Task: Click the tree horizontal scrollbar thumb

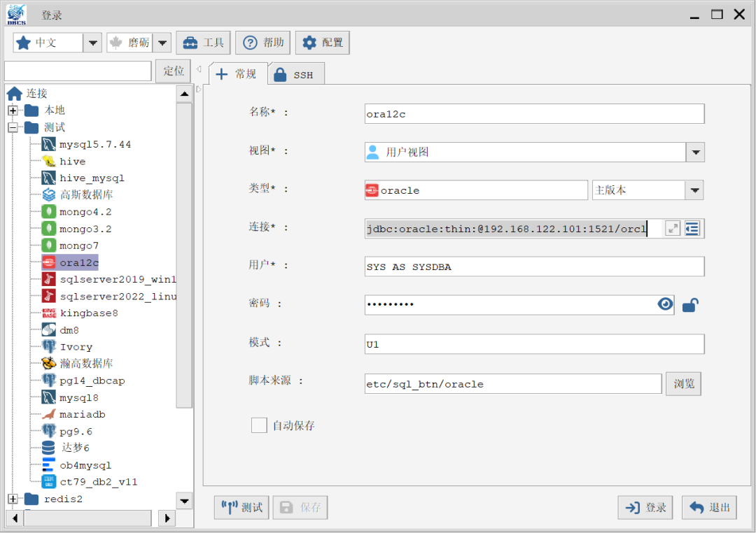Action: (87, 518)
